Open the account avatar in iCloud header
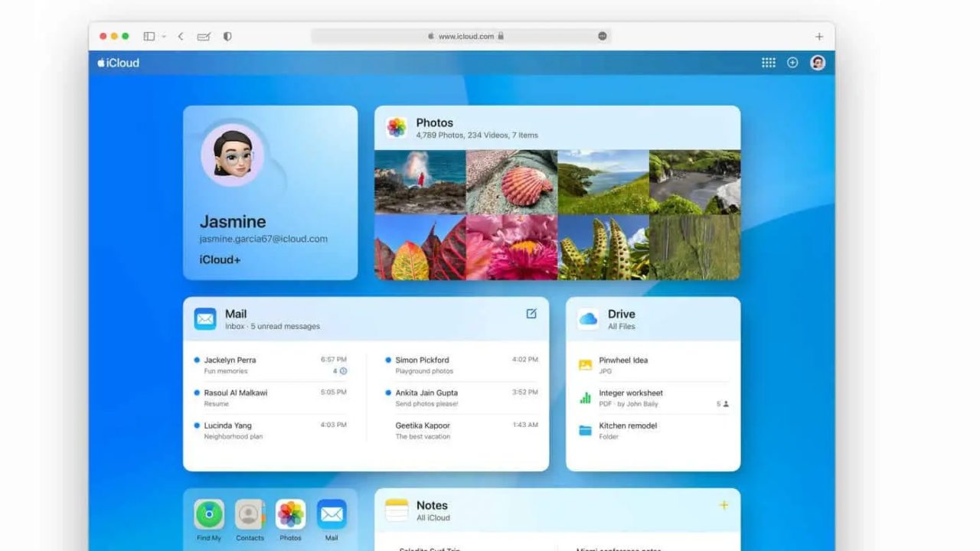The height and width of the screenshot is (551, 980). [818, 63]
